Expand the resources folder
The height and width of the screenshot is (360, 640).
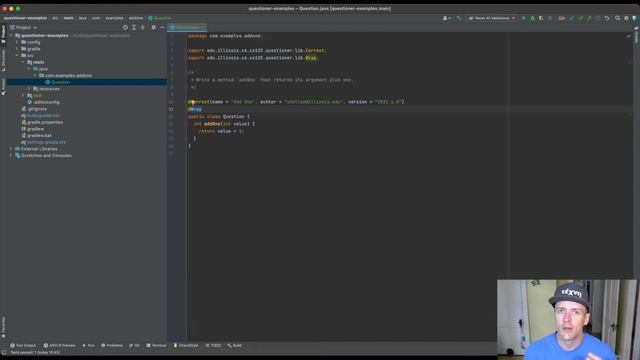29,89
